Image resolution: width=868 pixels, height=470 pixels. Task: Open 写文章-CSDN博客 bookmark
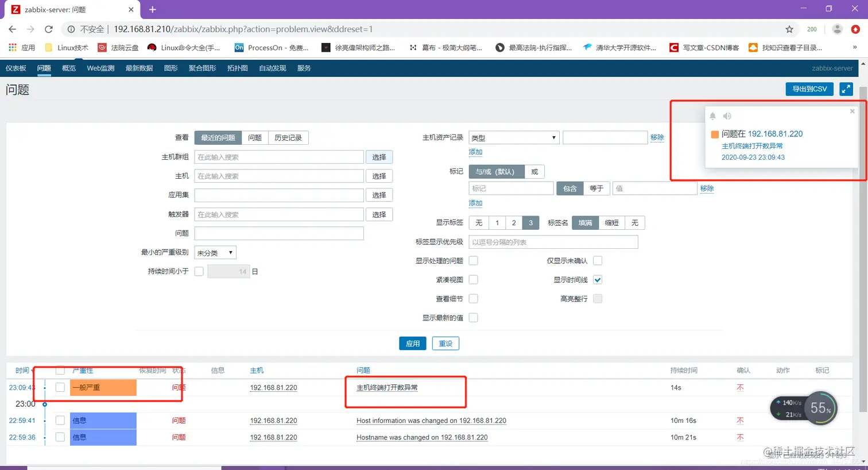point(704,48)
